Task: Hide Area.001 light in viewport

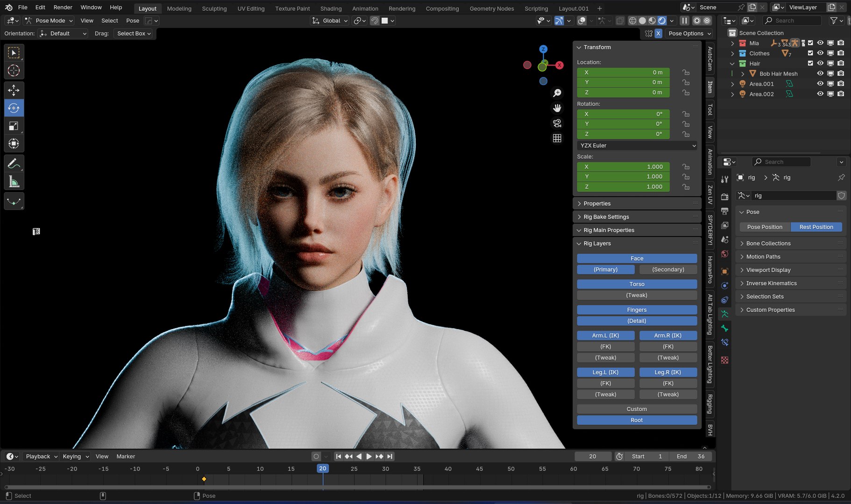Action: click(x=820, y=84)
